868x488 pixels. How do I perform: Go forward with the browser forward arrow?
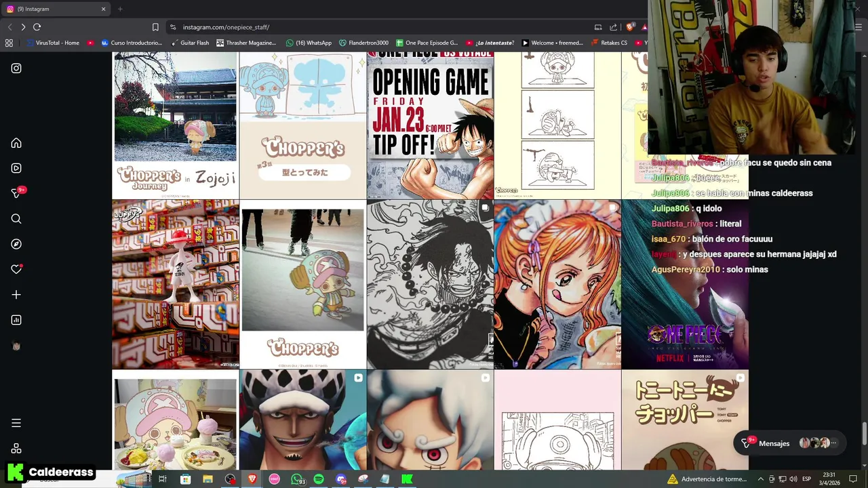coord(23,27)
